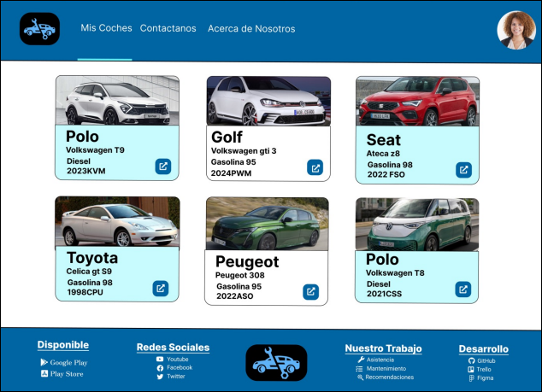Open the Acerca de Nosotros page
The width and height of the screenshot is (542, 392).
pyautogui.click(x=251, y=29)
